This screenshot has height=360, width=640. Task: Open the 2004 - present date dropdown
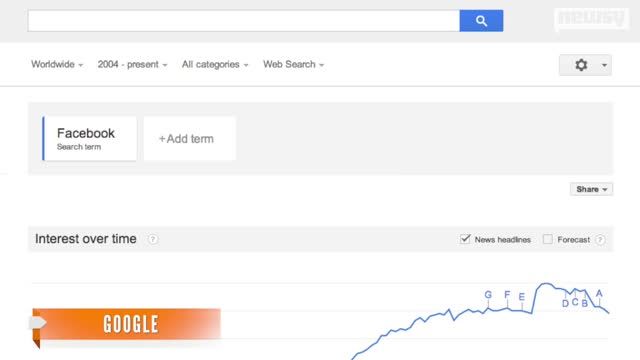click(x=132, y=64)
